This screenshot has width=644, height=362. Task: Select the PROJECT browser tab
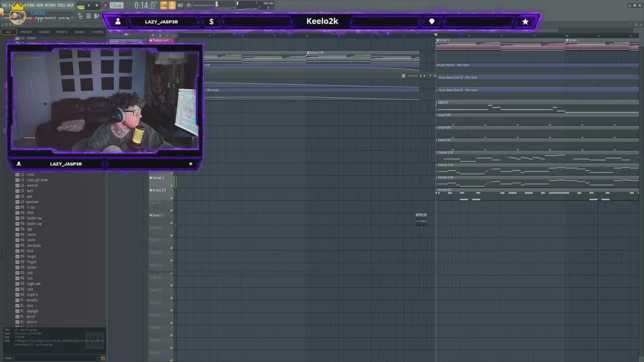(26, 32)
